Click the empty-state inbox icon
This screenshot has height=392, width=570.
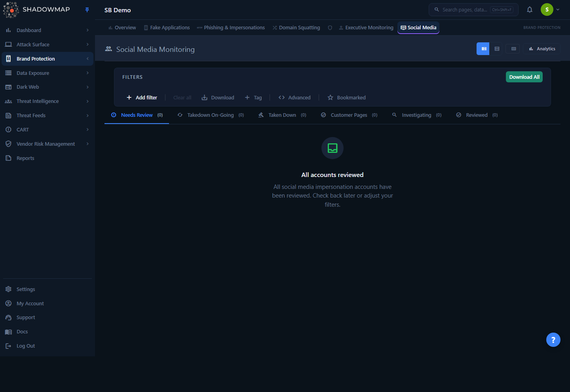coord(332,148)
